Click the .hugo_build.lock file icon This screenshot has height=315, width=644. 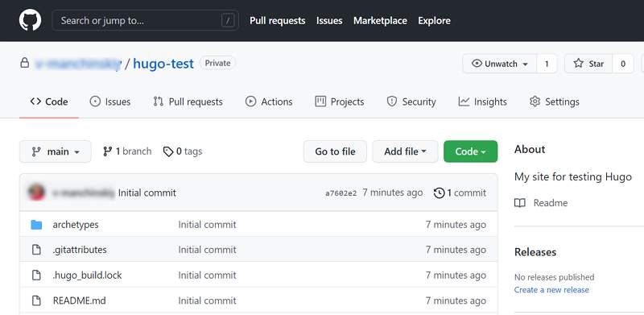[36, 275]
